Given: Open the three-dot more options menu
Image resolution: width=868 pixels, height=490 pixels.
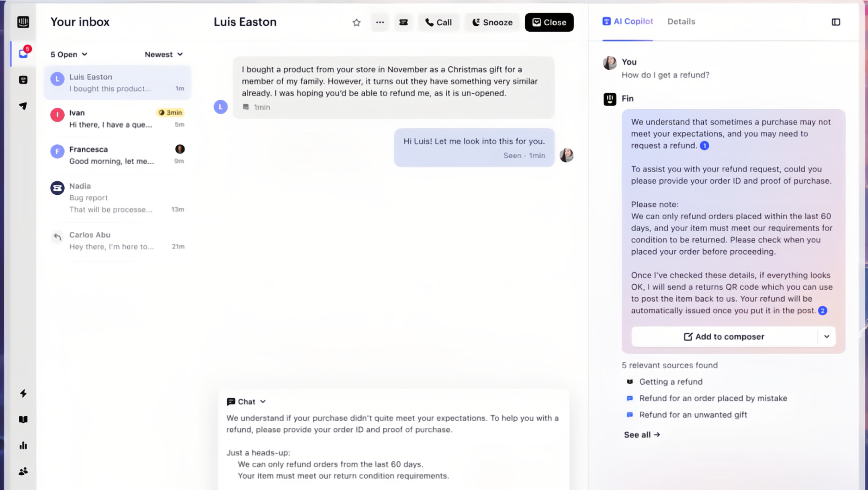Looking at the screenshot, I should click(x=380, y=22).
